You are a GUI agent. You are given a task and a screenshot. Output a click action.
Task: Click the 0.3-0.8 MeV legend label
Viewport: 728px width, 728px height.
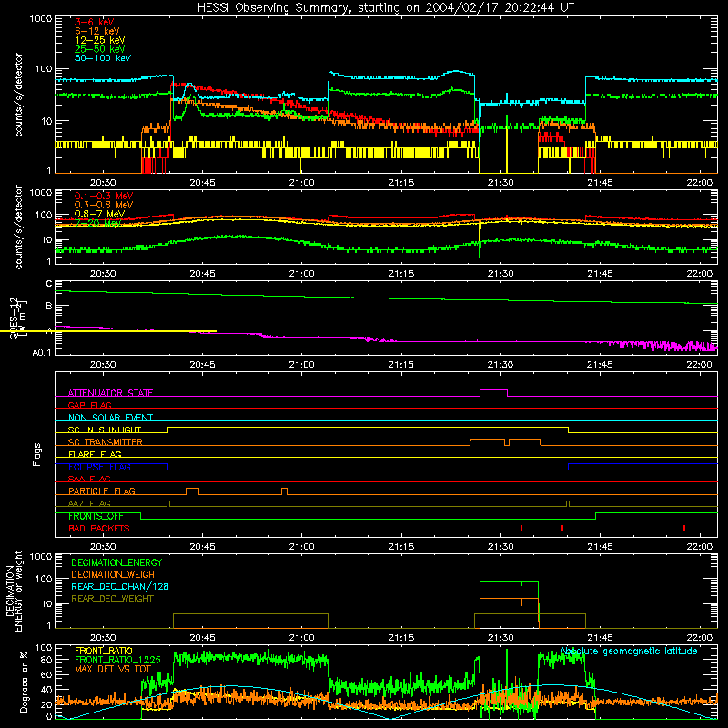click(104, 205)
